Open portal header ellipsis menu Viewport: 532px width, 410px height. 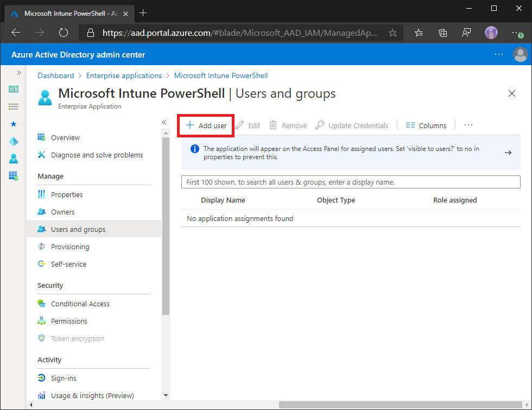(x=499, y=54)
